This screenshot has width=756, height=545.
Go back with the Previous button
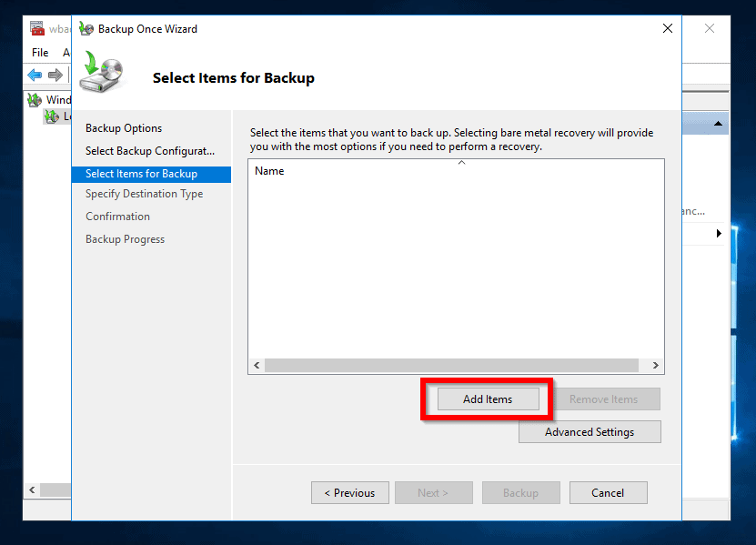350,493
